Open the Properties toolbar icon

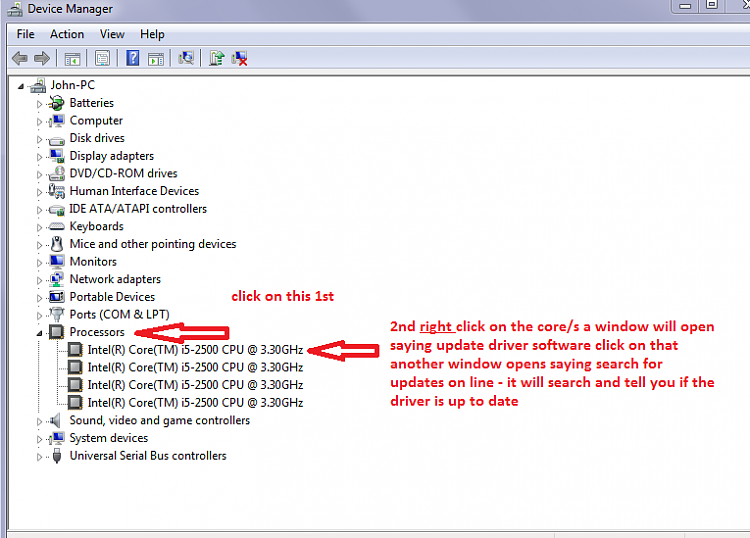click(x=102, y=59)
